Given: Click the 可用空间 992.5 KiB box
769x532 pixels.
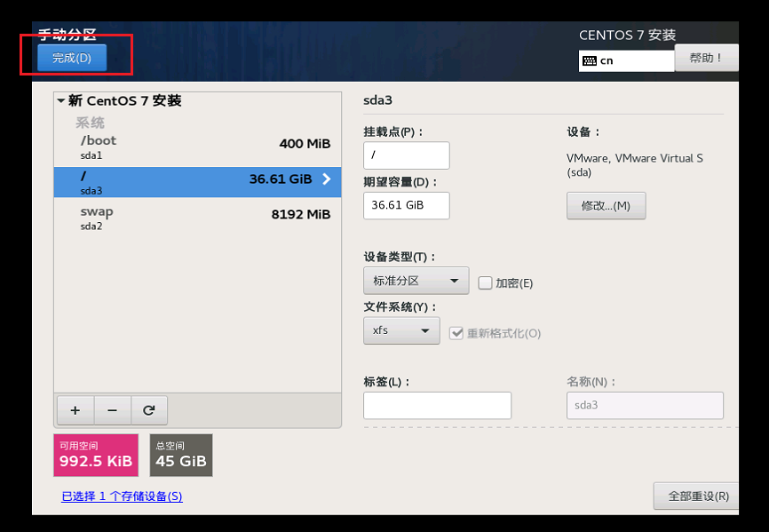Looking at the screenshot, I should tap(96, 455).
